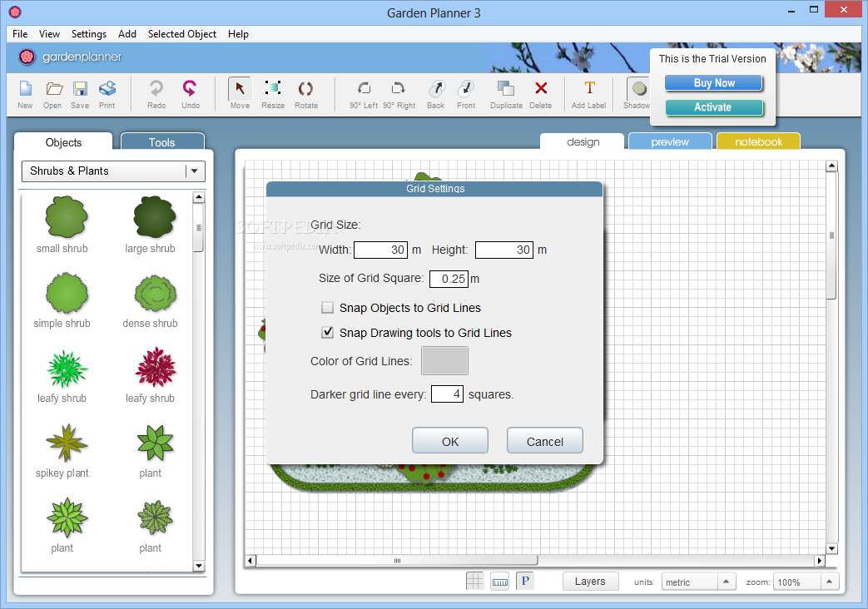Switch to the Objects tab

pos(63,142)
